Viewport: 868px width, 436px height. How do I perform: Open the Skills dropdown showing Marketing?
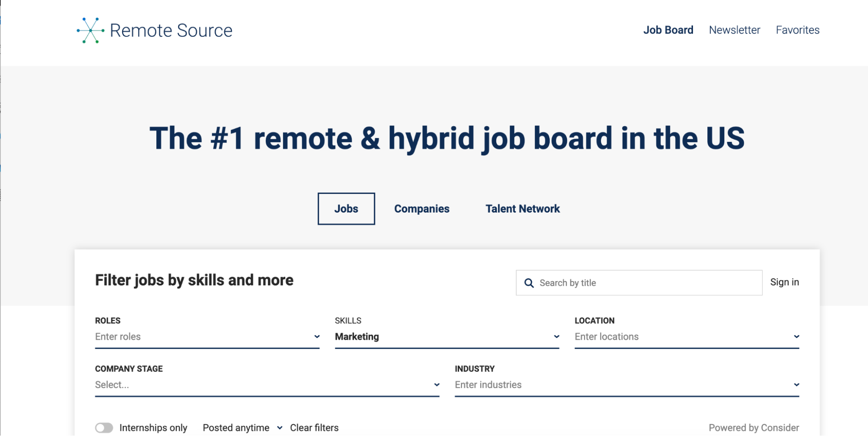(x=447, y=337)
